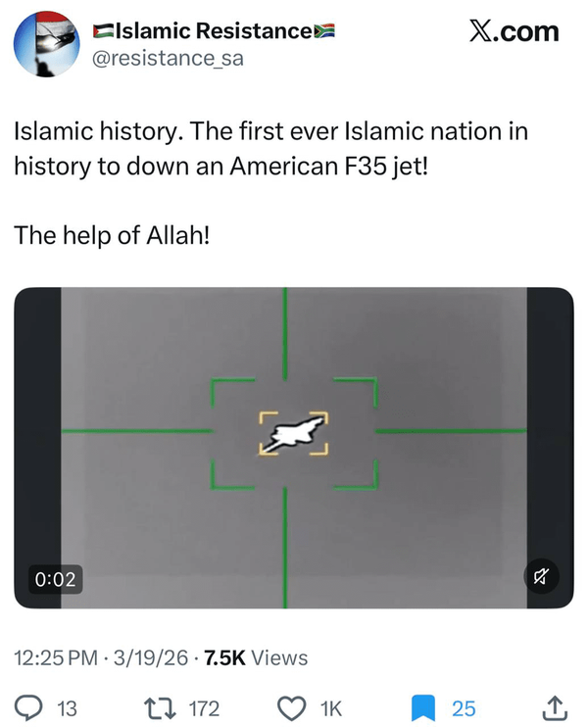
Task: Click the X.com logo
Action: click(x=514, y=31)
